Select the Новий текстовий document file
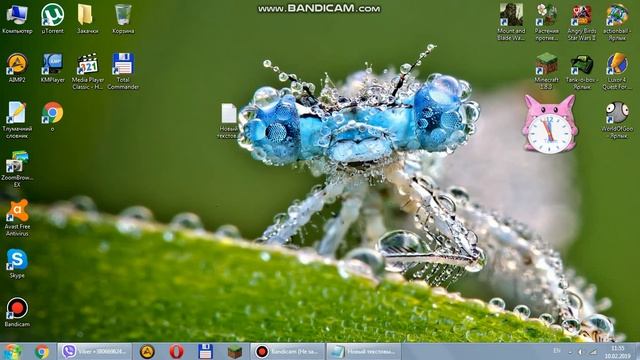This screenshot has height=360, width=640. pos(229,121)
